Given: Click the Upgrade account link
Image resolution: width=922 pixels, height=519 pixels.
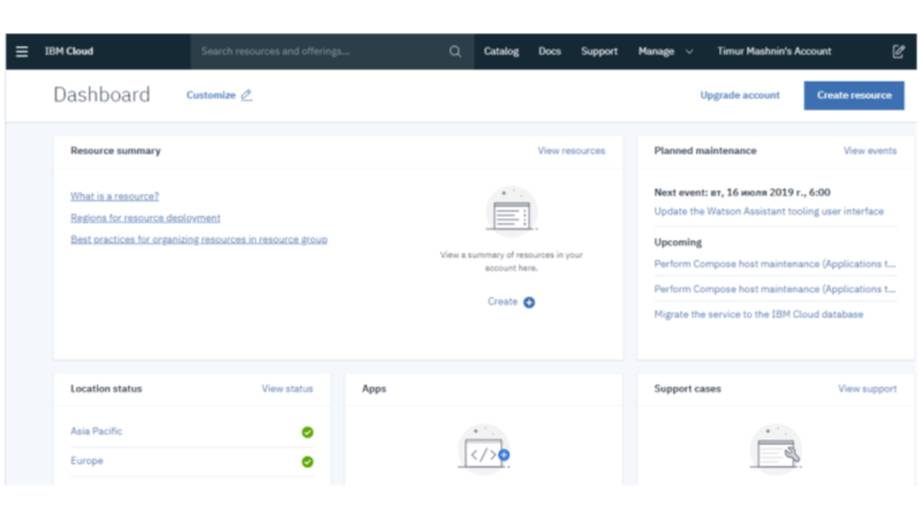Looking at the screenshot, I should [x=739, y=96].
